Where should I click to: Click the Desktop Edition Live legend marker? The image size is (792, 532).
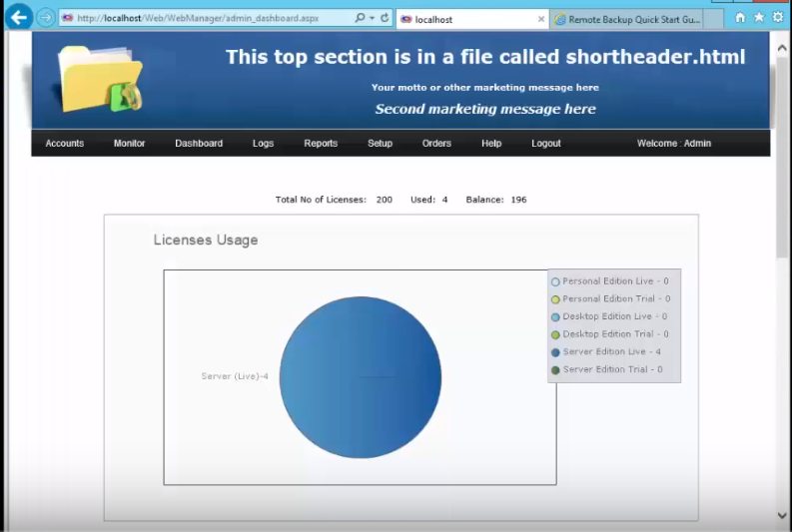[x=555, y=317]
